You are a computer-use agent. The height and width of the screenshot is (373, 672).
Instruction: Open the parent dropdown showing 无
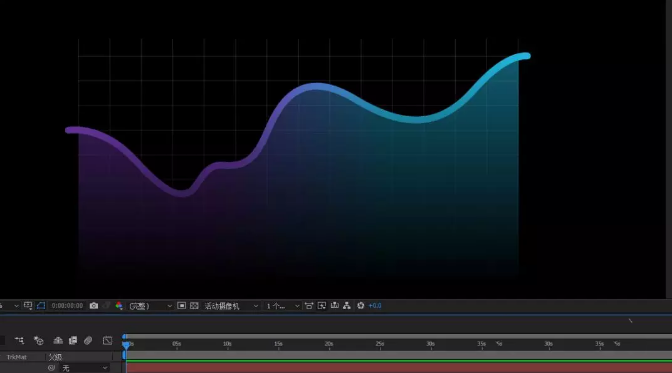point(84,368)
